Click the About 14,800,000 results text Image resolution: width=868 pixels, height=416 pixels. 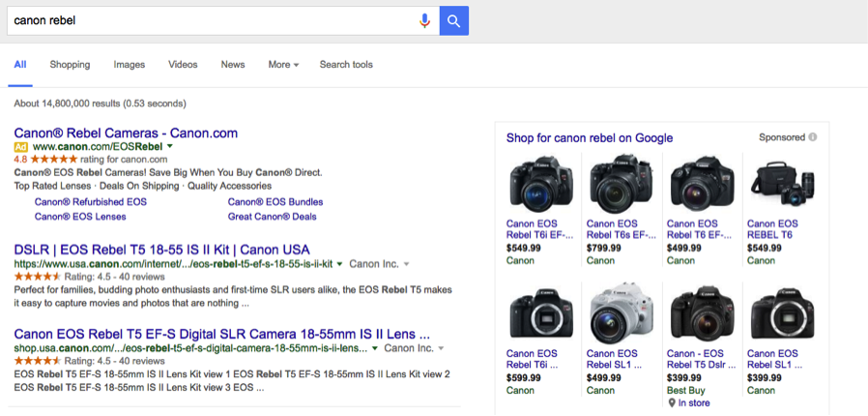tap(101, 104)
